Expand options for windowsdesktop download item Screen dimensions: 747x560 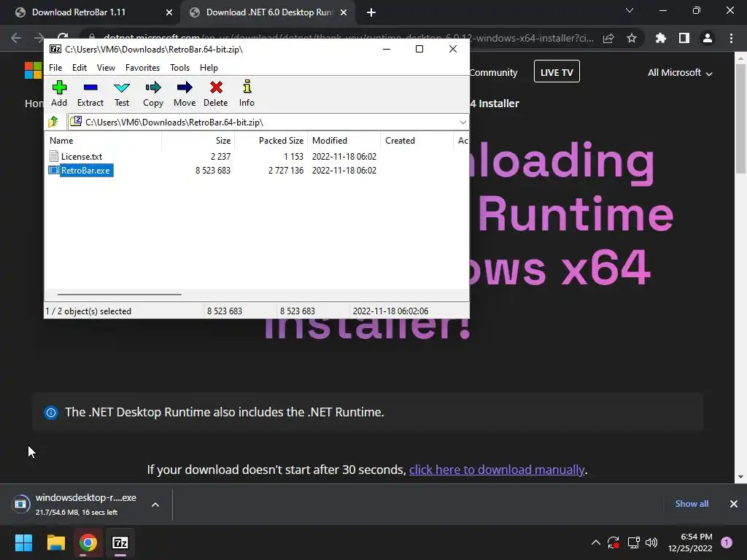pos(155,505)
